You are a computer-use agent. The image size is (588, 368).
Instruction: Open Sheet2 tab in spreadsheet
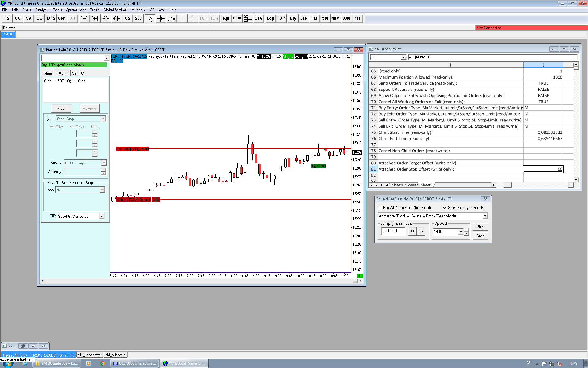click(412, 185)
